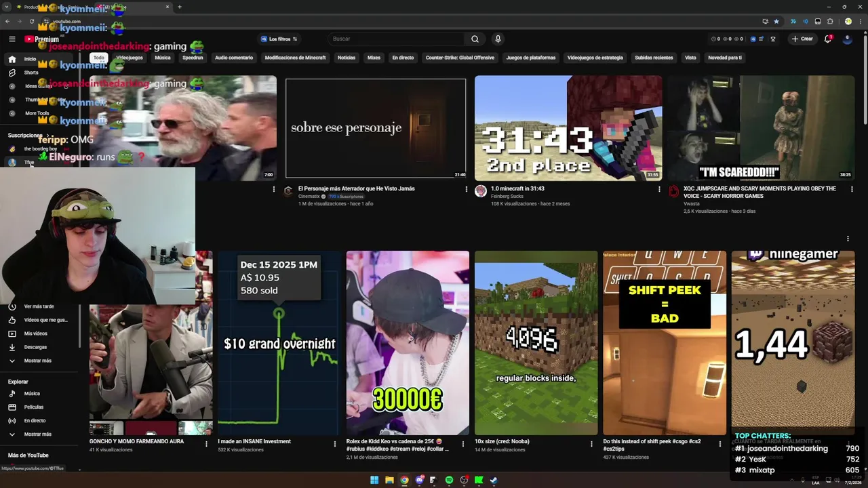Click the YouTube Premium logo

(41, 39)
